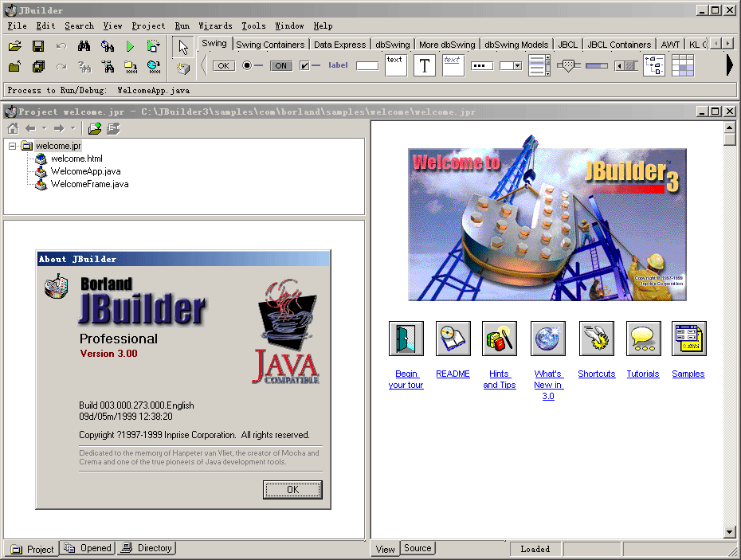Image resolution: width=741 pixels, height=560 pixels.
Task: Select the JScrollBar component icon
Action: [x=625, y=65]
